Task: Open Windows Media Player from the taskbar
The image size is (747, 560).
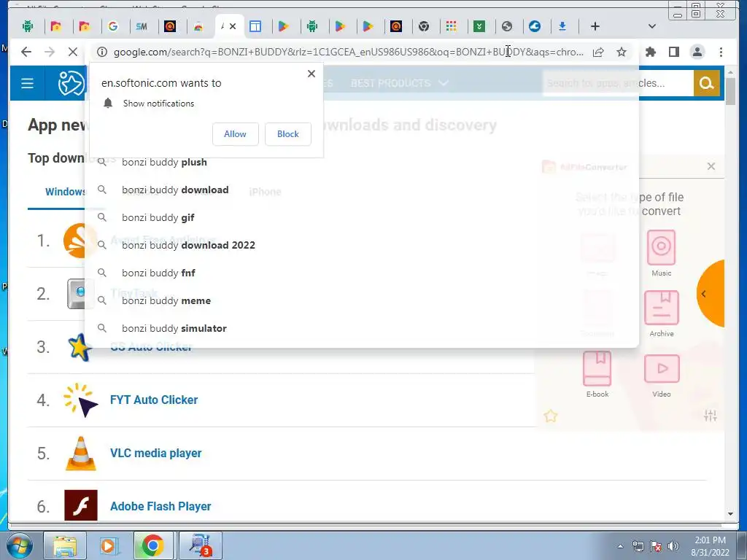Action: (108, 545)
